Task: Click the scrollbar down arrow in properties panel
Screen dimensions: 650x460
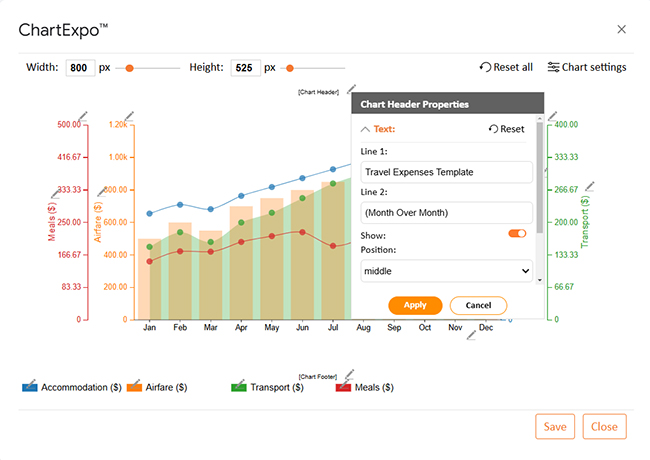Action: tap(539, 280)
